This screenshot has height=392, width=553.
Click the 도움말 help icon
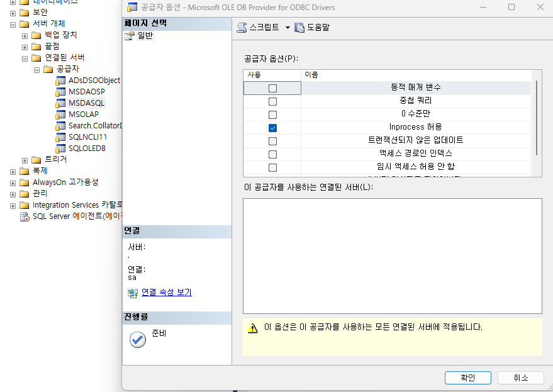[299, 28]
